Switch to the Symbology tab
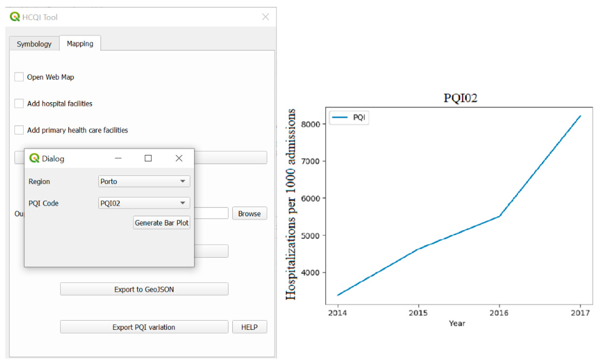Viewport: 601px width, 364px height. (34, 44)
